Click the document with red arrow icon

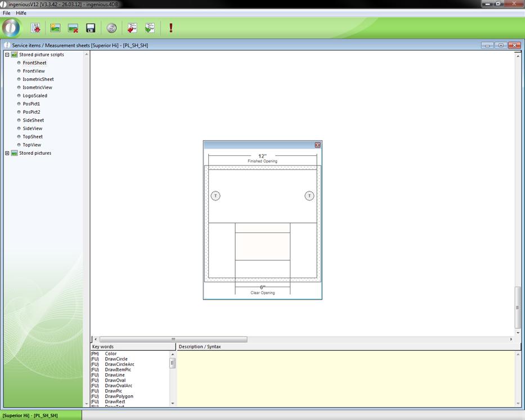click(35, 28)
